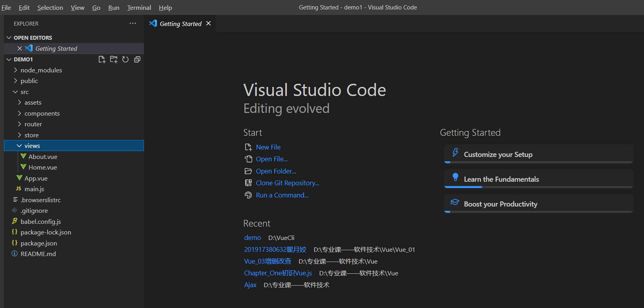Image resolution: width=644 pixels, height=308 pixels.
Task: Close Getting Started in Open Editors list
Action: 20,48
